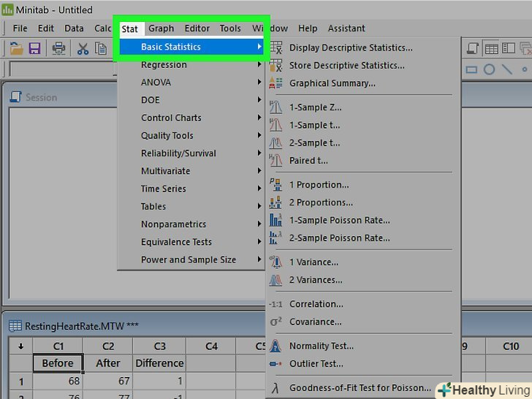Click the Normality Test icon

click(275, 346)
